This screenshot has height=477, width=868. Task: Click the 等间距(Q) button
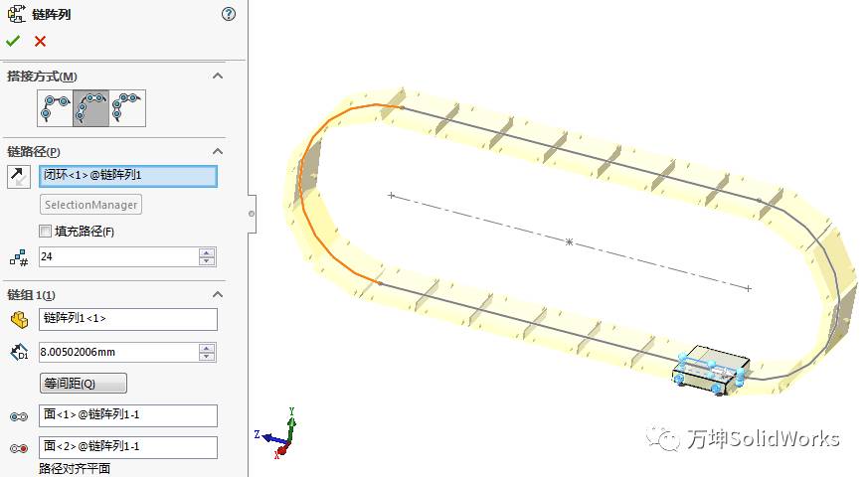coord(84,383)
